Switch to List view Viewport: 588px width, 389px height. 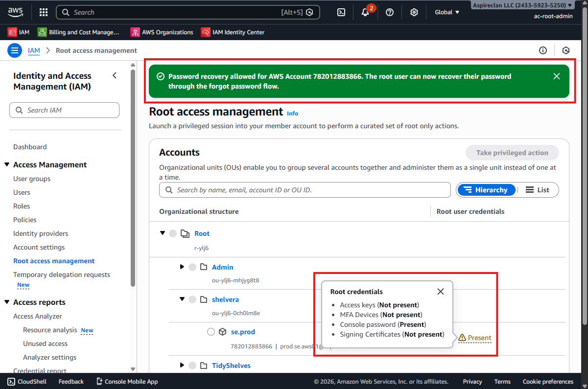(x=537, y=190)
